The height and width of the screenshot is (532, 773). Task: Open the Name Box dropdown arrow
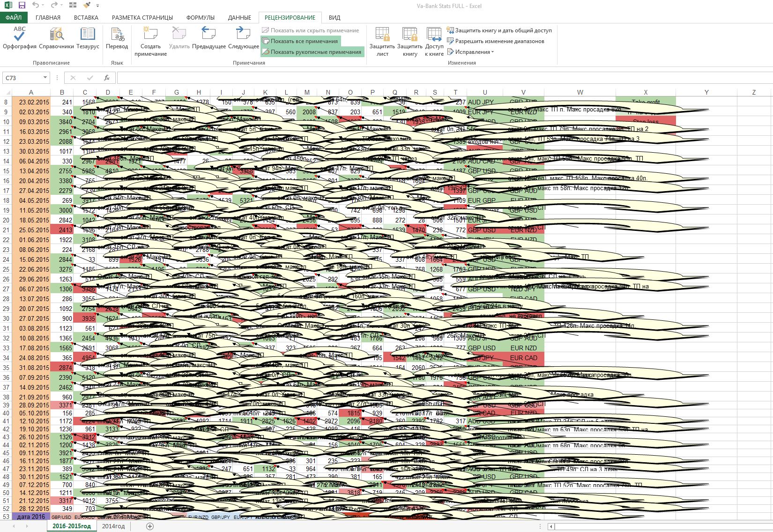45,78
